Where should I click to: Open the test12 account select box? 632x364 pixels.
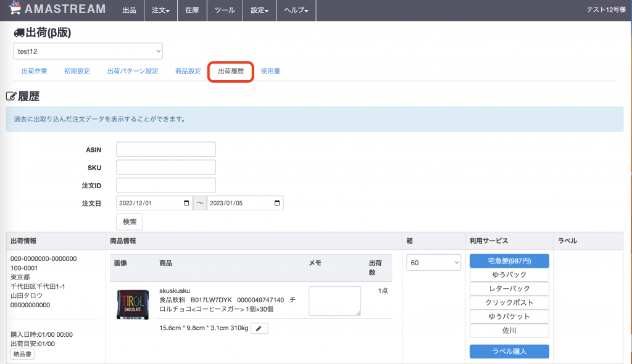tap(88, 51)
